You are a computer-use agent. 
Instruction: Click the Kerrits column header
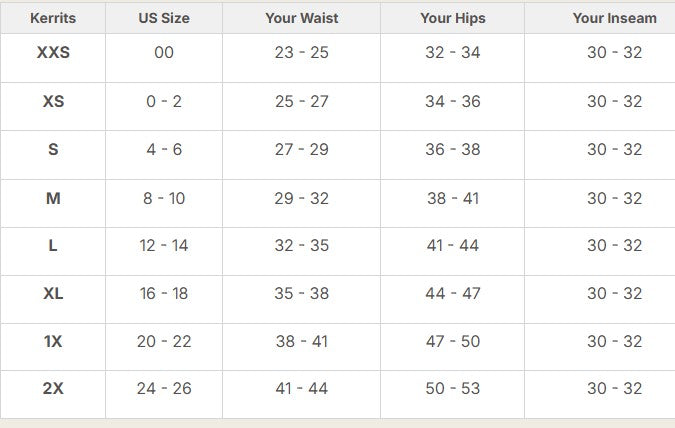(53, 18)
